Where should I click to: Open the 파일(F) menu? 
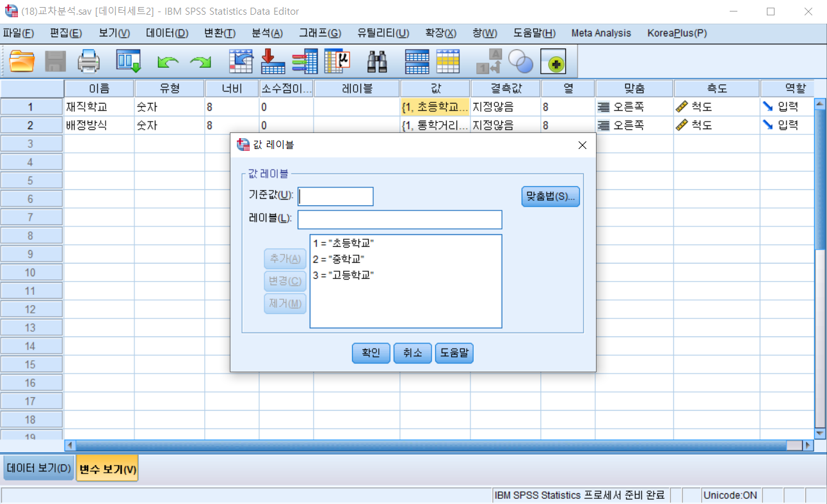pyautogui.click(x=19, y=33)
